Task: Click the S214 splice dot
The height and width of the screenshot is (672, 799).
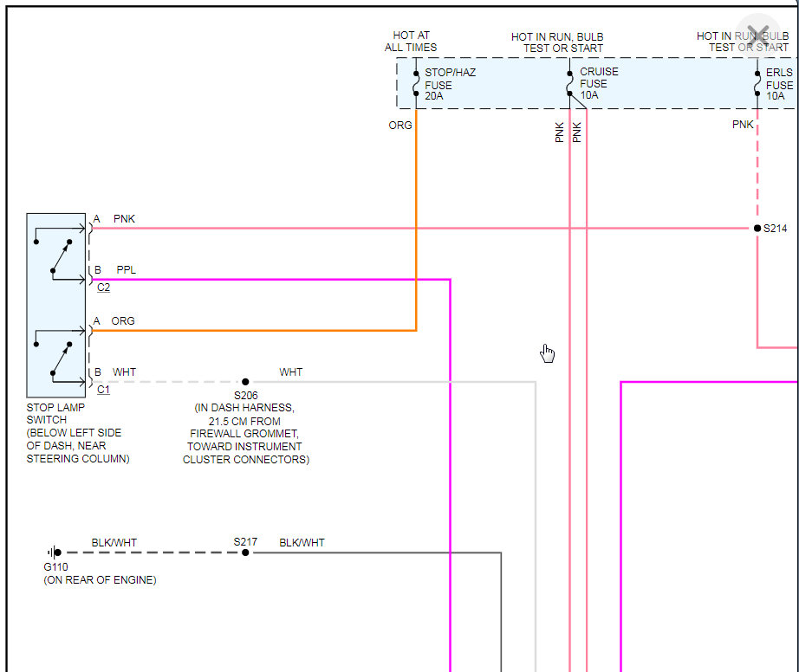Action: [x=757, y=228]
